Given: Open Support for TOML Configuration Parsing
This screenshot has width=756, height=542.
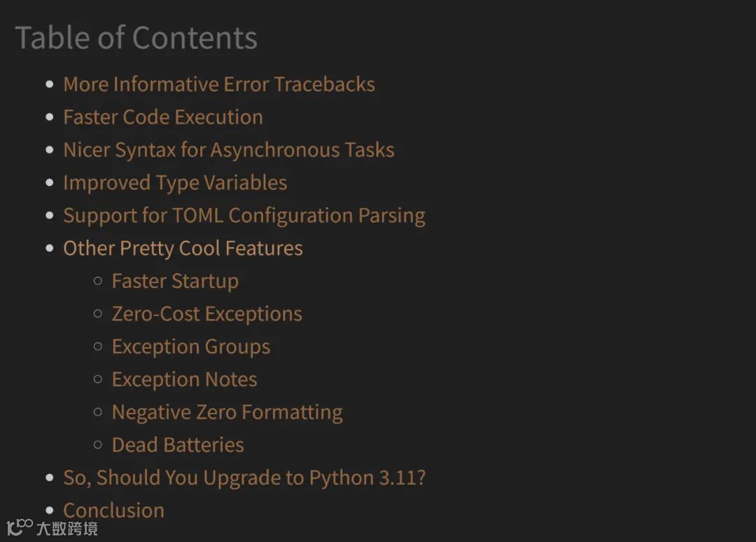Looking at the screenshot, I should (x=244, y=216).
